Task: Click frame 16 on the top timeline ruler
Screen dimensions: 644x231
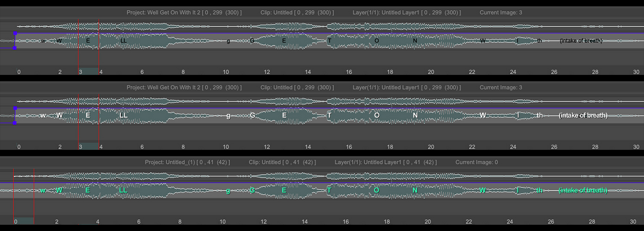Action: pos(349,72)
